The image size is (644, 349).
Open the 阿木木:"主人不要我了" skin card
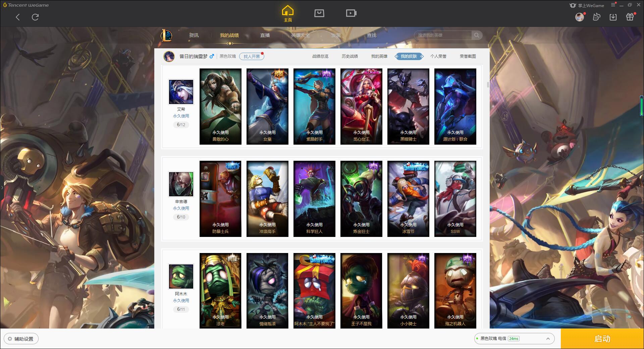coord(314,291)
